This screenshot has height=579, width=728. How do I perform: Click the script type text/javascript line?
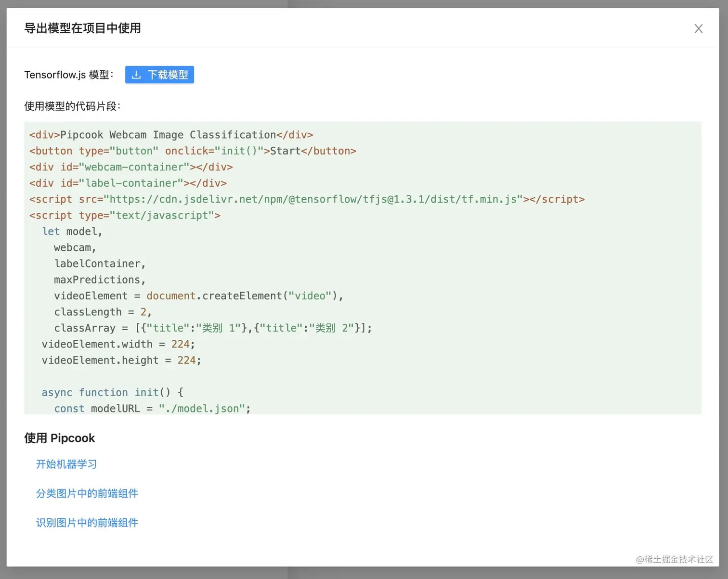(125, 215)
